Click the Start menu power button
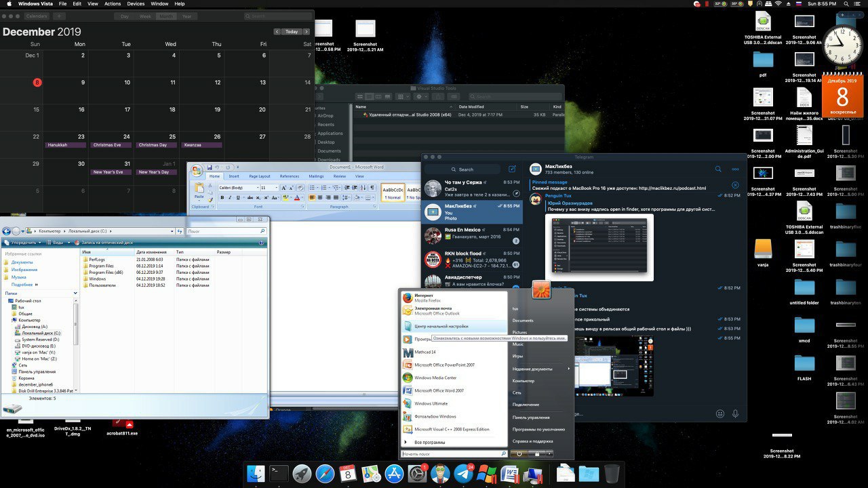Image resolution: width=868 pixels, height=488 pixels. point(519,453)
